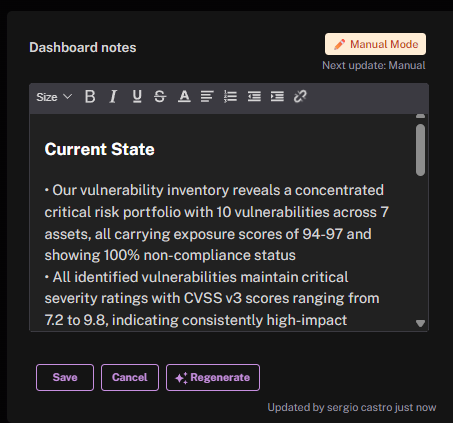Toggle bold formatting in the editor
Image resolution: width=453 pixels, height=423 pixels.
click(x=90, y=97)
